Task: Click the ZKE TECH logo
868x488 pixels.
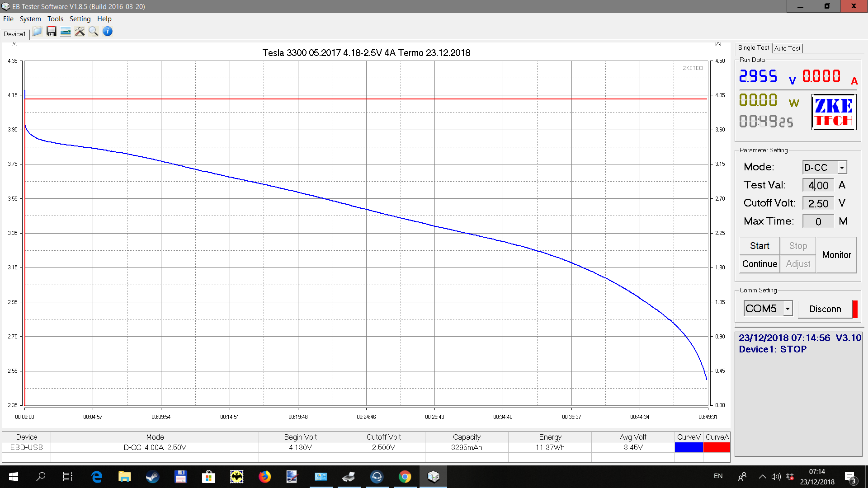Action: 834,112
